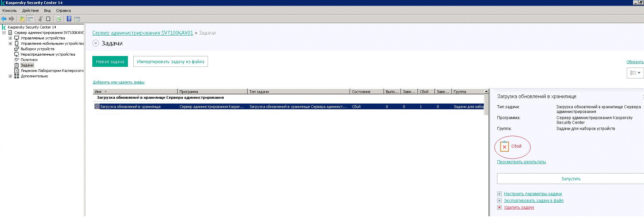The width and height of the screenshot is (644, 220).
Task: Sort by the Имя column header
Action: point(135,92)
